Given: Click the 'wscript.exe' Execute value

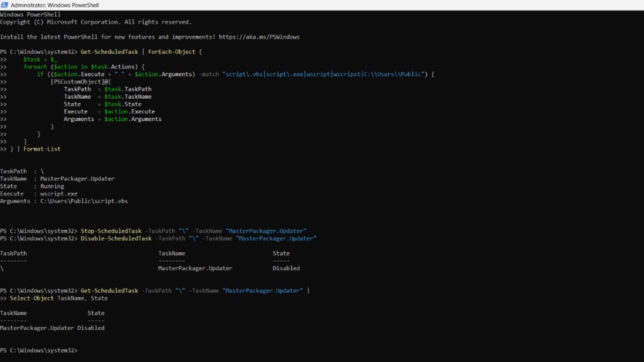Looking at the screenshot, I should tap(59, 194).
